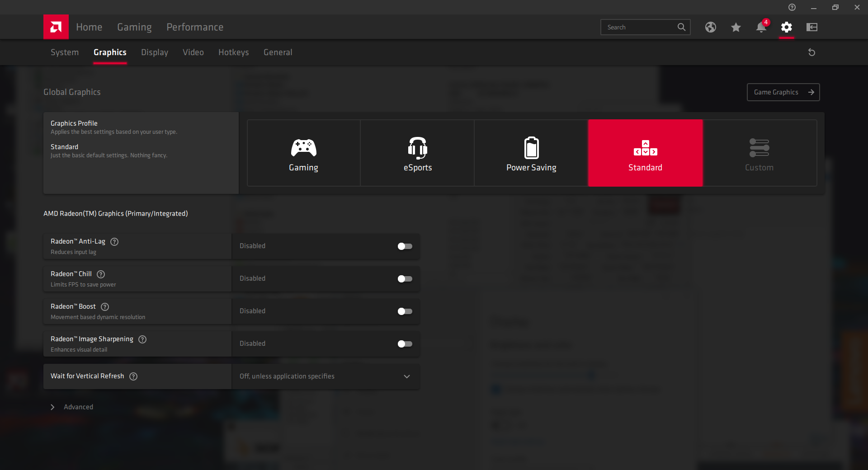Select the Gaming profile controller icon
This screenshot has width=868, height=470.
303,147
